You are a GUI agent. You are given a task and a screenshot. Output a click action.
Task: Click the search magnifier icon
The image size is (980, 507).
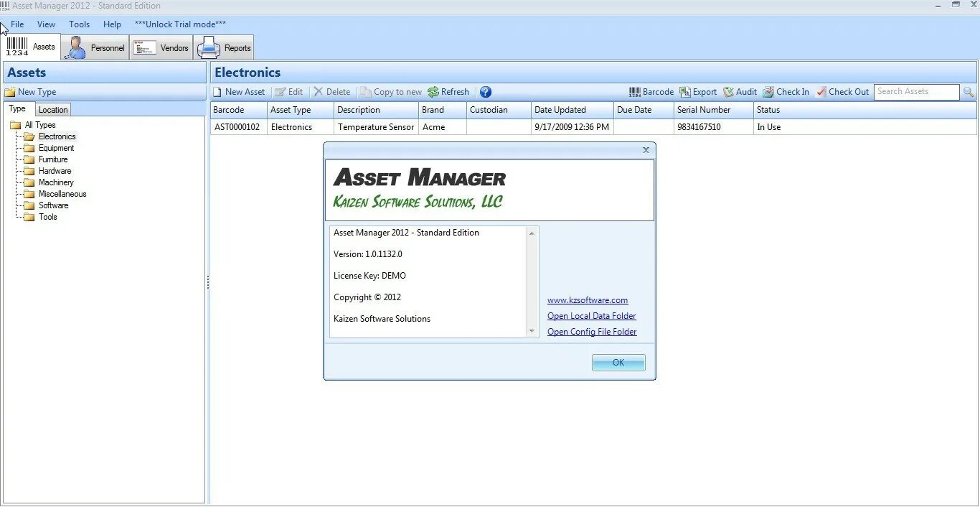[x=969, y=92]
